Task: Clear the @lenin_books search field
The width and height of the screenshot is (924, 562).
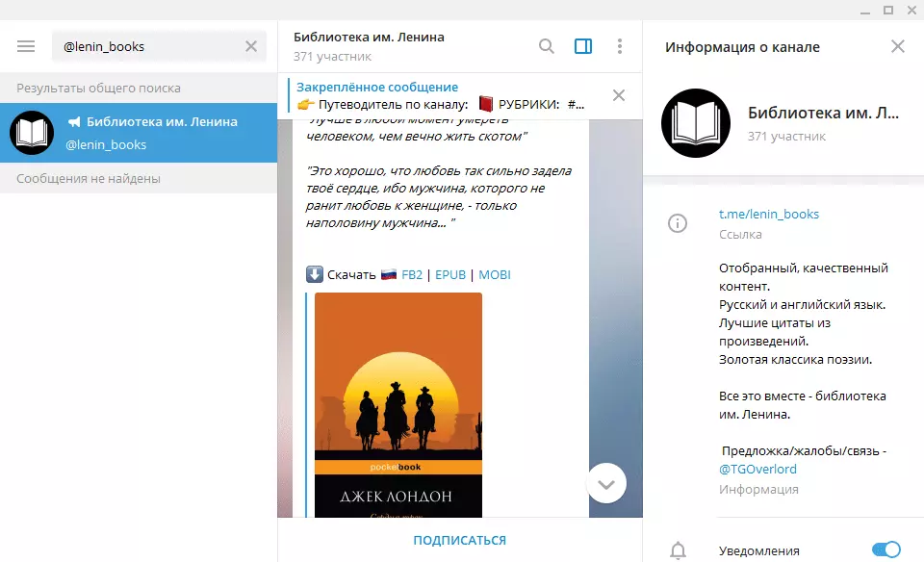Action: coord(251,46)
